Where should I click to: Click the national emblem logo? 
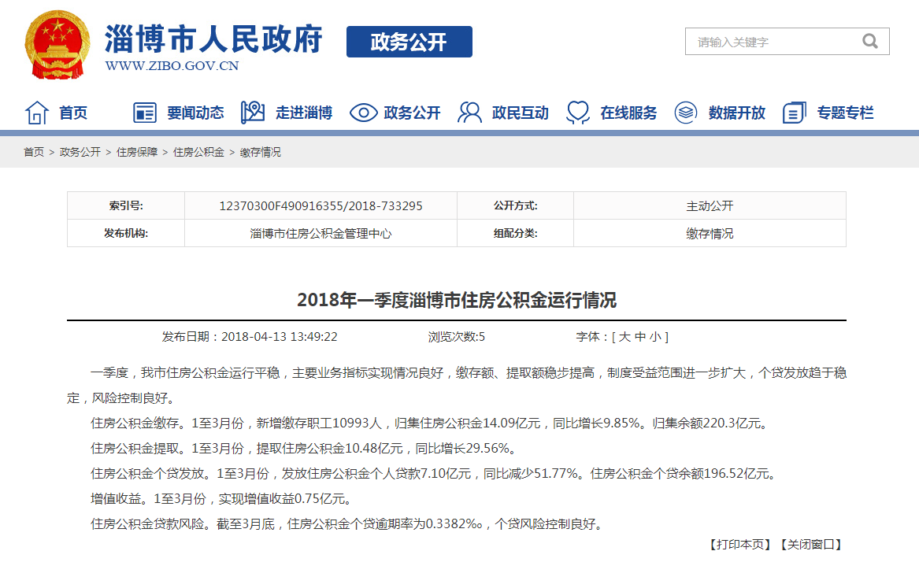(57, 45)
